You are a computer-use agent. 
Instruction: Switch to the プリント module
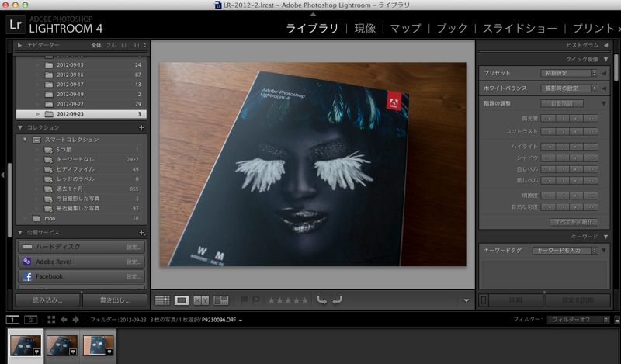[x=593, y=29]
